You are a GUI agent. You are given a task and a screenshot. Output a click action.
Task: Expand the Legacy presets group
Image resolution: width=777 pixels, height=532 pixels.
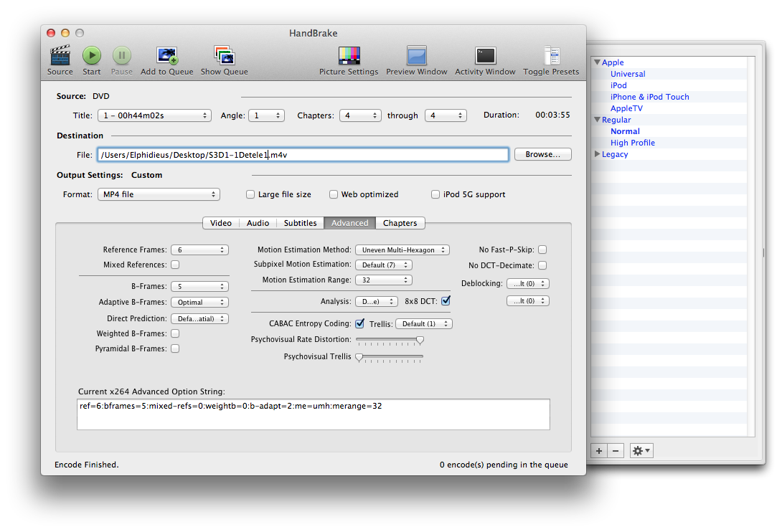click(x=597, y=154)
